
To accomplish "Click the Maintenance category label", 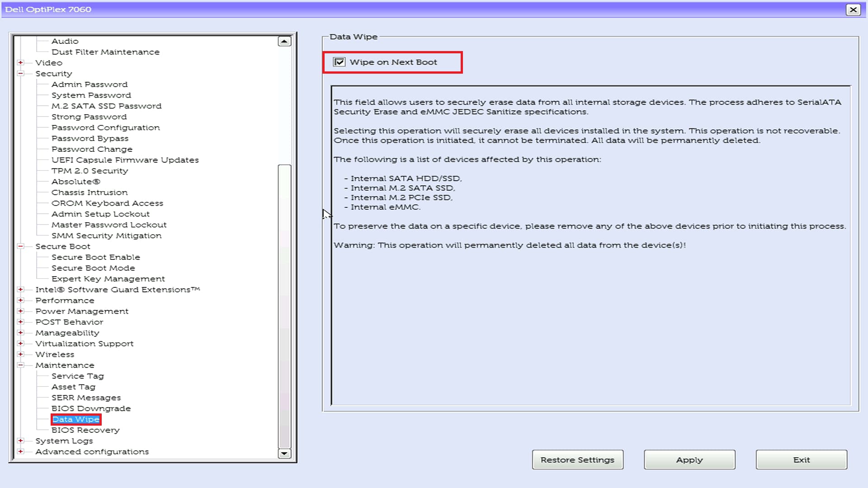I will 65,365.
